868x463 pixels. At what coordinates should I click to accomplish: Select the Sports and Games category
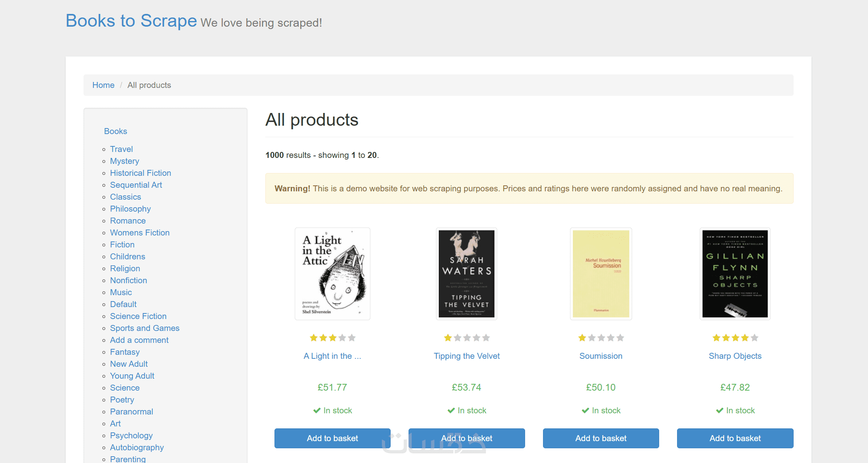click(144, 328)
